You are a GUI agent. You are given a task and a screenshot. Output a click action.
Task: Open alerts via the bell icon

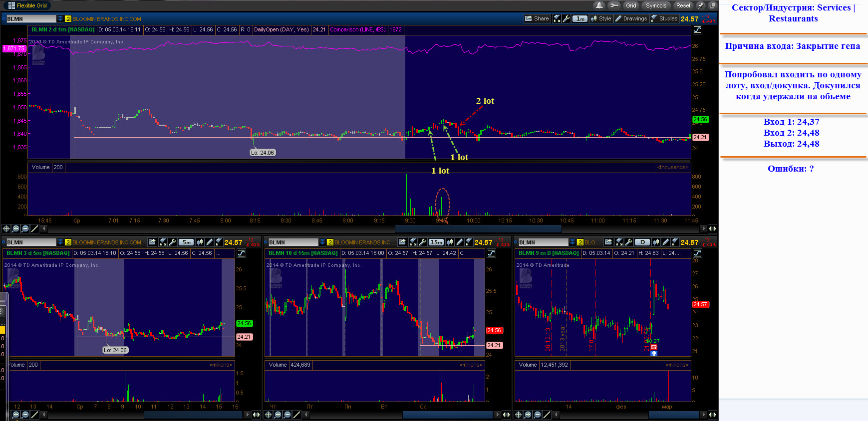pyautogui.click(x=599, y=5)
